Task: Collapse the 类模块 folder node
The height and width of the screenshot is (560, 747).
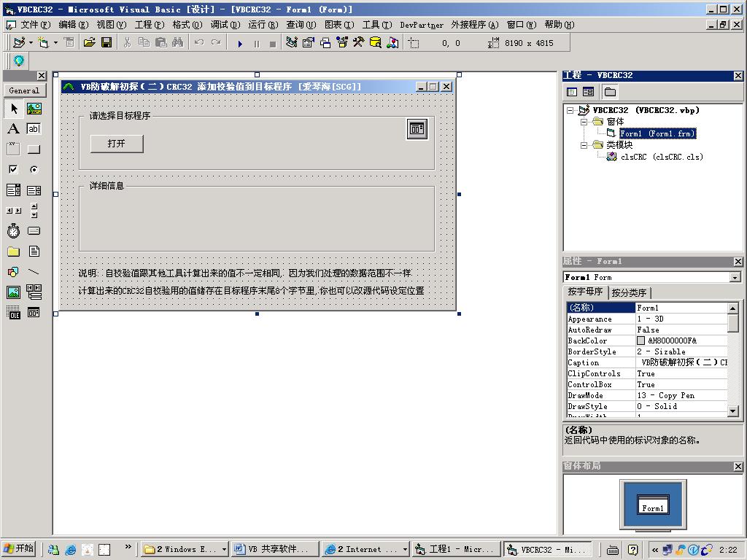Action: 584,145
